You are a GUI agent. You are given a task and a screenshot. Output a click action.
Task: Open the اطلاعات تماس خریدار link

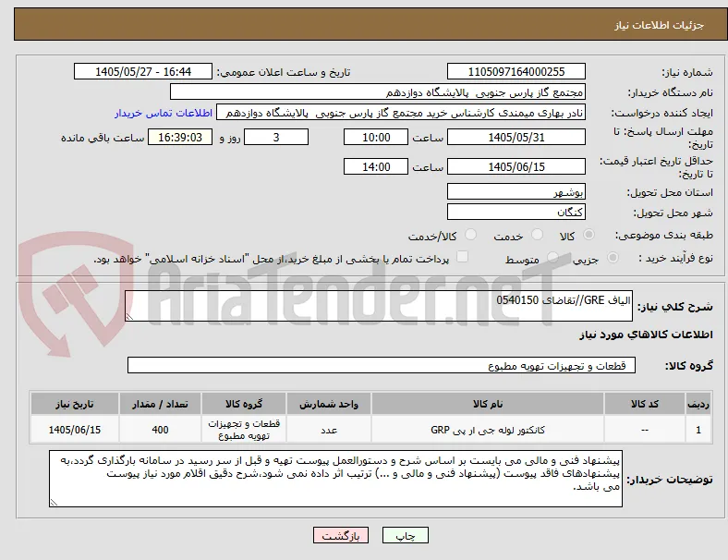(x=164, y=113)
